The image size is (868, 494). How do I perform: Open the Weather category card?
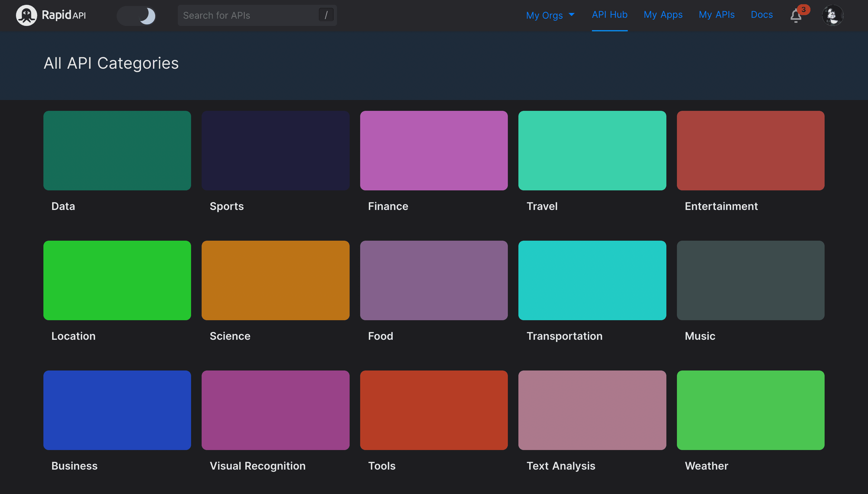point(750,410)
